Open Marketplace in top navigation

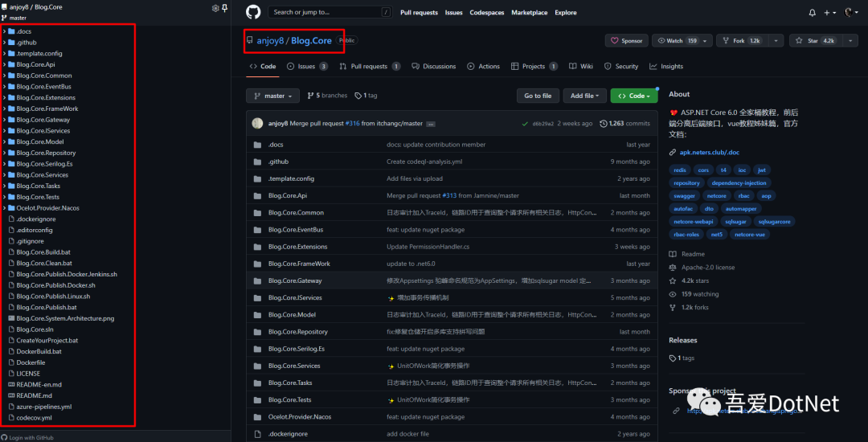tap(529, 13)
